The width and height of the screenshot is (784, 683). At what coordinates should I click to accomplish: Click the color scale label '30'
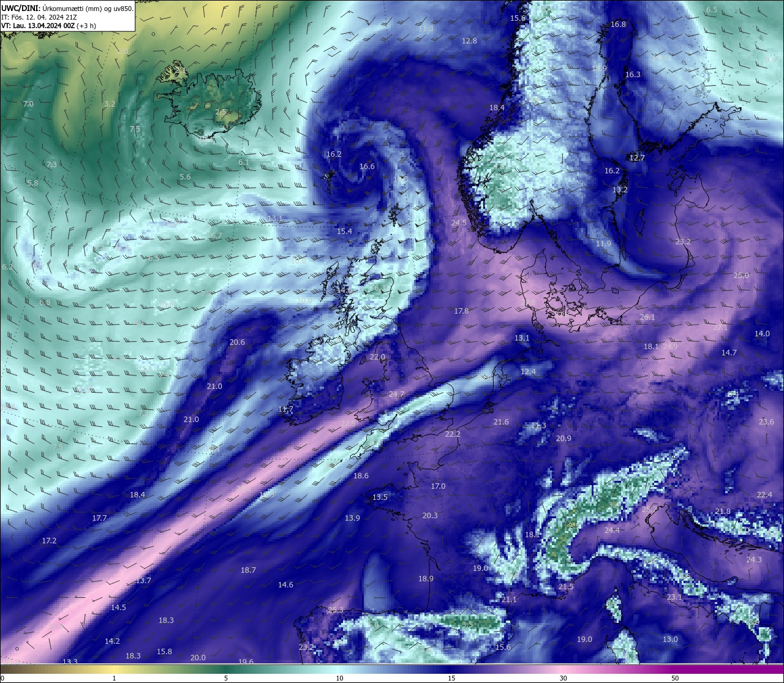563,678
